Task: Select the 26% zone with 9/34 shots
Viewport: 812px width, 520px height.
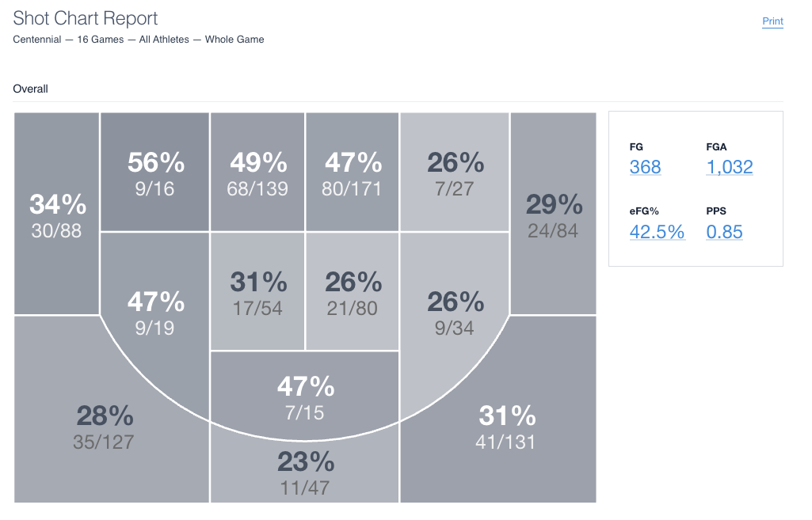Action: 455,311
